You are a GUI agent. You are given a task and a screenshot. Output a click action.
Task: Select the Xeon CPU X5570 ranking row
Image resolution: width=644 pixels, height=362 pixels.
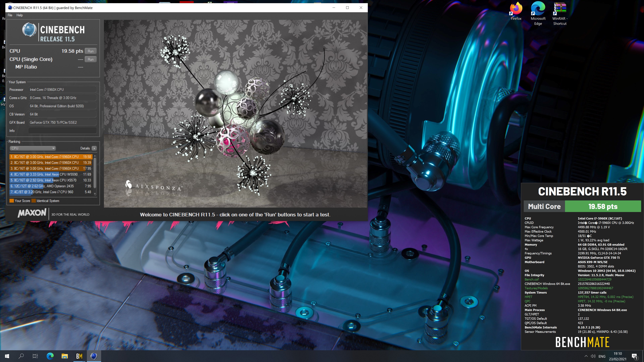tap(51, 180)
